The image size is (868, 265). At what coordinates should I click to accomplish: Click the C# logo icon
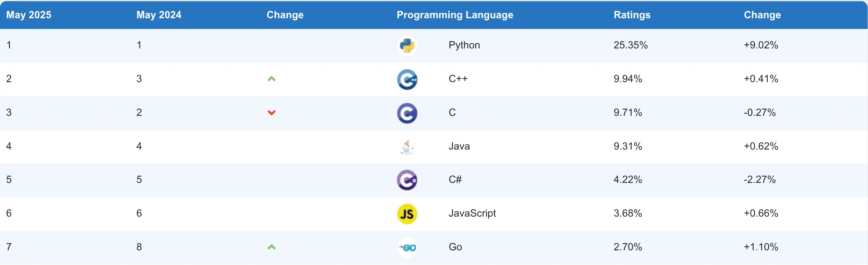pyautogui.click(x=407, y=180)
